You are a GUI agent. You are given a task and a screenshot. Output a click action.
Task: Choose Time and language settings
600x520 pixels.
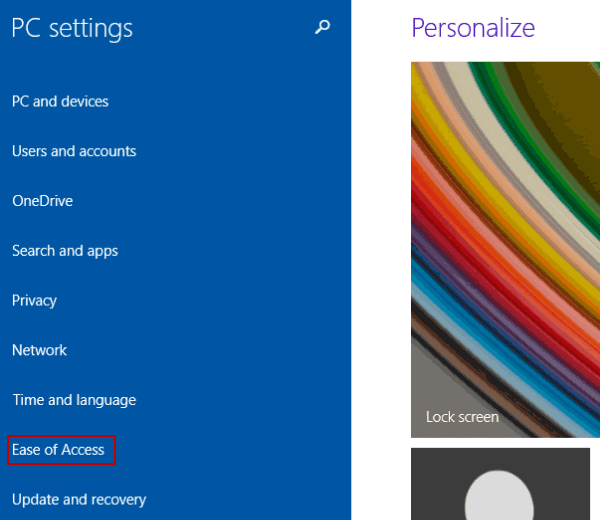74,400
